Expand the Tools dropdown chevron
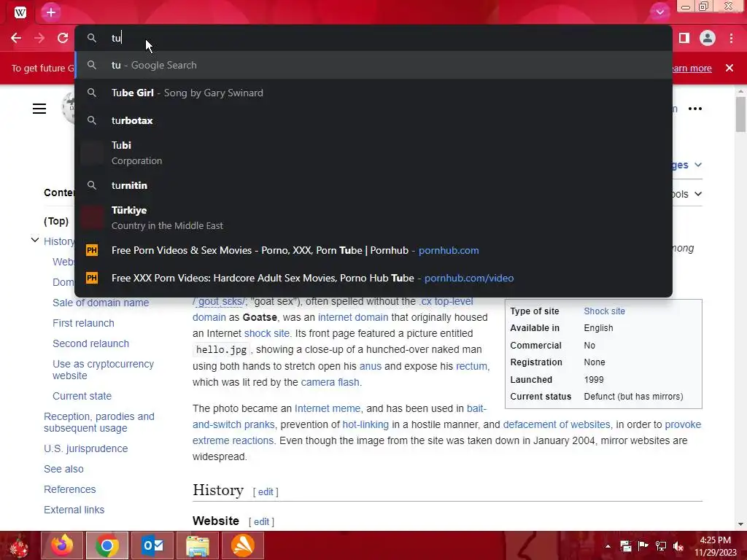Image resolution: width=747 pixels, height=560 pixels. pyautogui.click(x=698, y=194)
